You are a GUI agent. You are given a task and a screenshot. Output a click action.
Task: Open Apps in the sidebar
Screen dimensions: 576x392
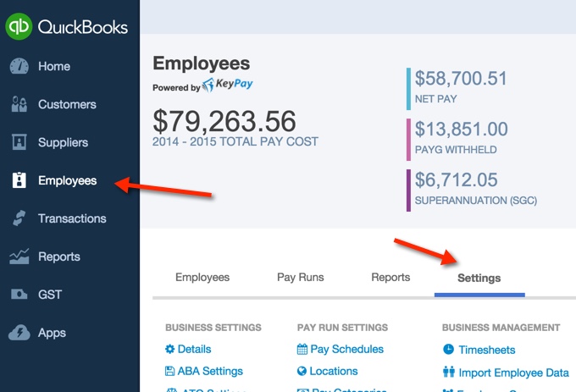[52, 333]
